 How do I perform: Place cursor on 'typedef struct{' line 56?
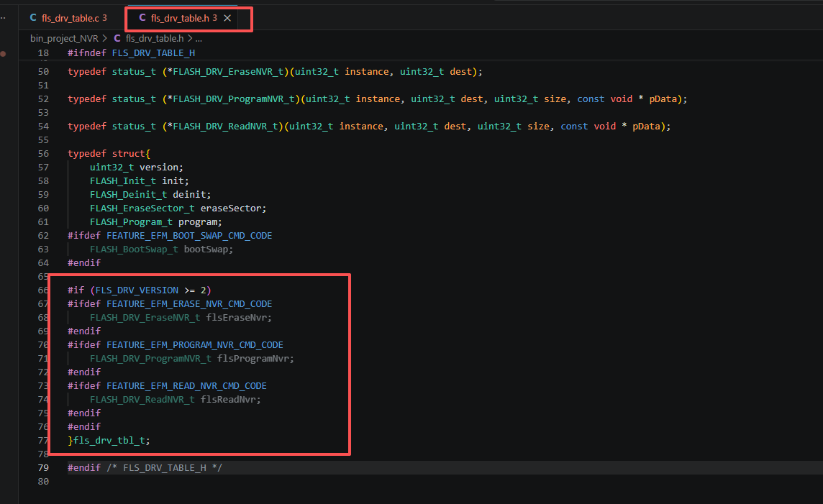109,154
